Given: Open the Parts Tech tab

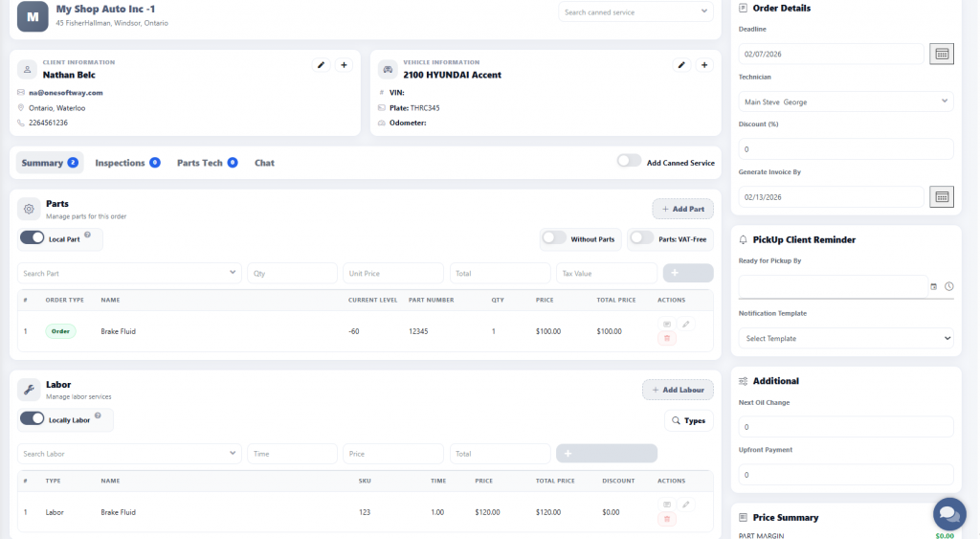Looking at the screenshot, I should (206, 163).
